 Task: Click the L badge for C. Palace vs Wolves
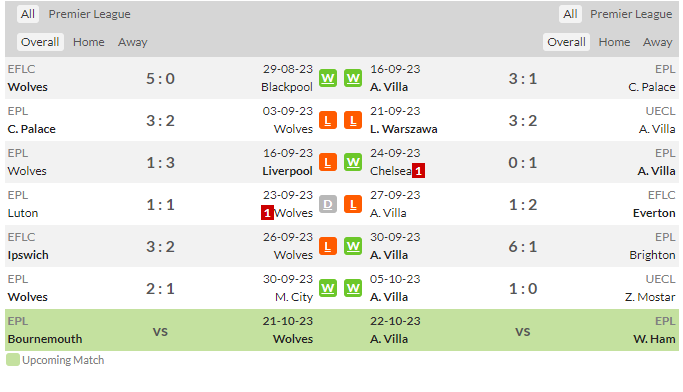click(x=328, y=121)
